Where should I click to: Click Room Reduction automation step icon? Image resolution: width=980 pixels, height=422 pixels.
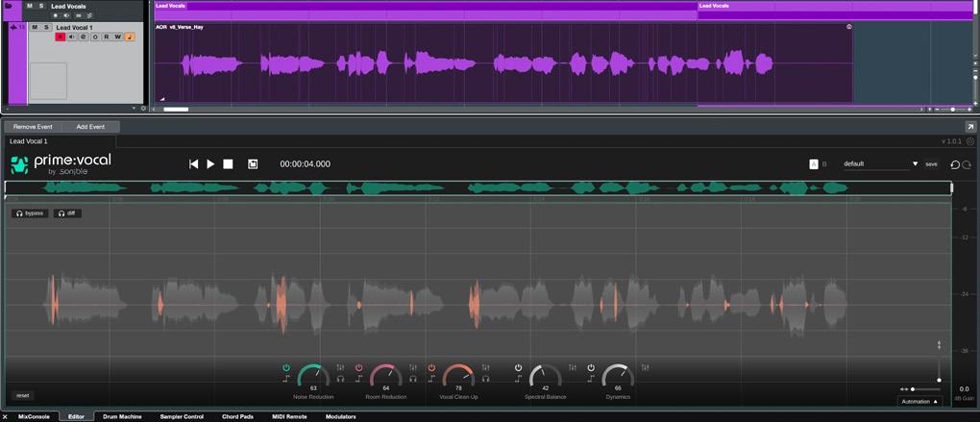(x=358, y=378)
